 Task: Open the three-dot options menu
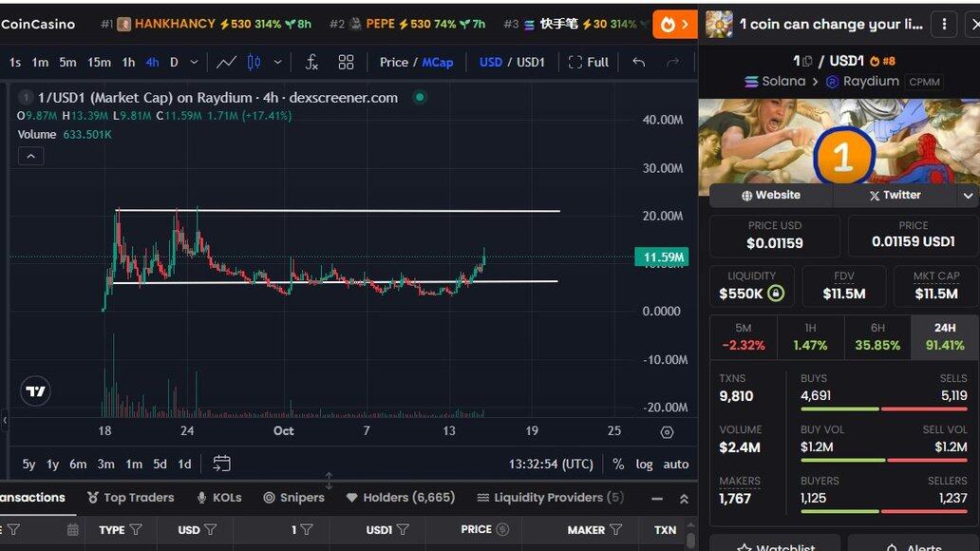click(943, 24)
